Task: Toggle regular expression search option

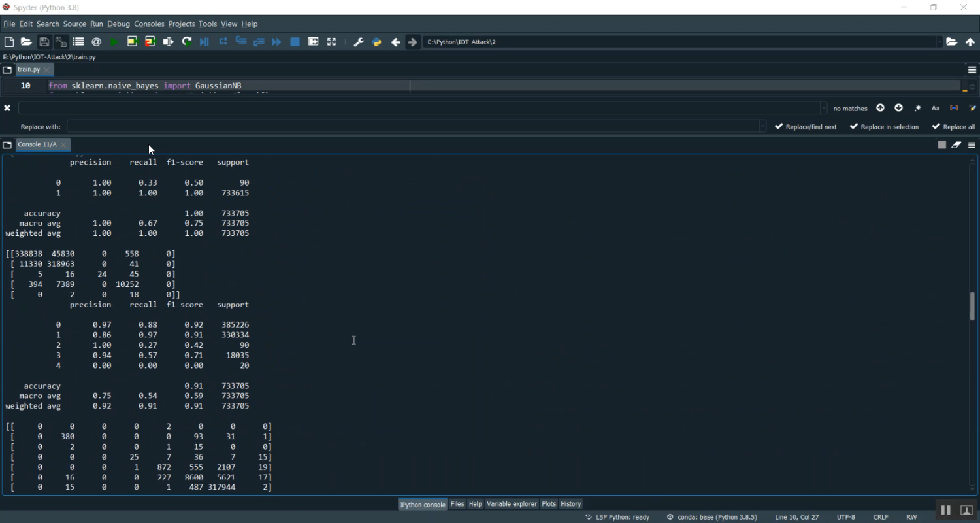Action: point(917,109)
